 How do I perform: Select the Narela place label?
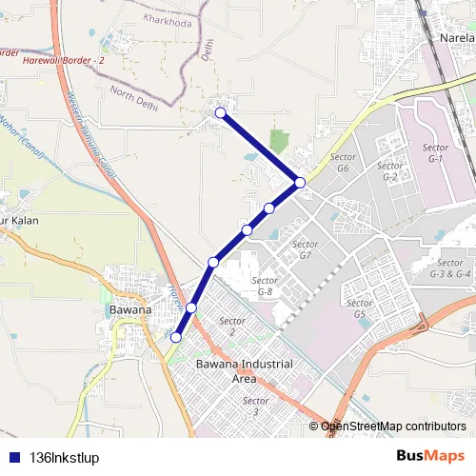457,38
